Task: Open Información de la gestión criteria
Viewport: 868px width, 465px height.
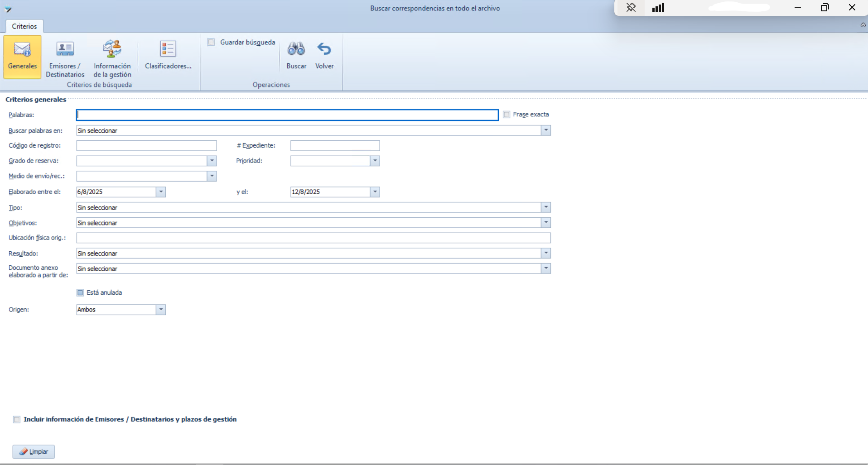Action: [x=112, y=57]
